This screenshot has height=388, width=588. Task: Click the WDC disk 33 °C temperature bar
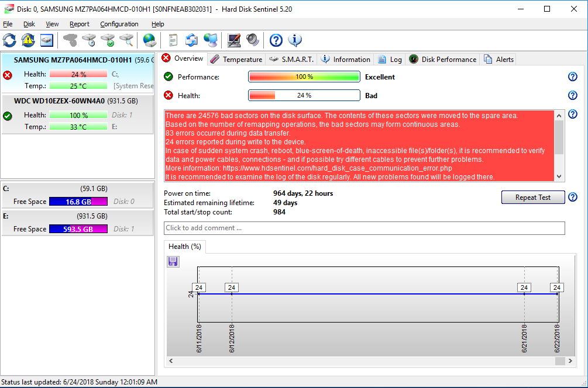pyautogui.click(x=78, y=127)
